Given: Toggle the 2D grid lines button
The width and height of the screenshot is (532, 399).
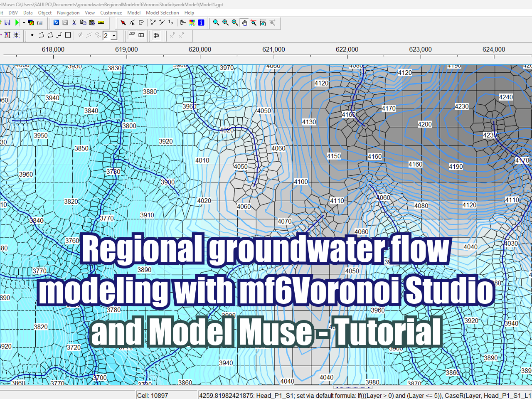Looking at the screenshot, I should click(x=132, y=35).
